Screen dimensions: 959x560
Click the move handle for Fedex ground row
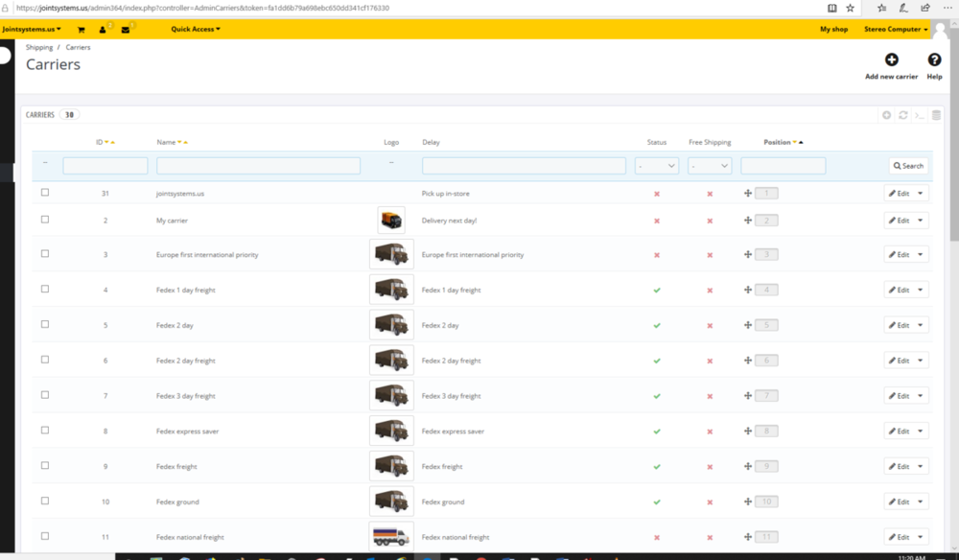click(x=748, y=502)
